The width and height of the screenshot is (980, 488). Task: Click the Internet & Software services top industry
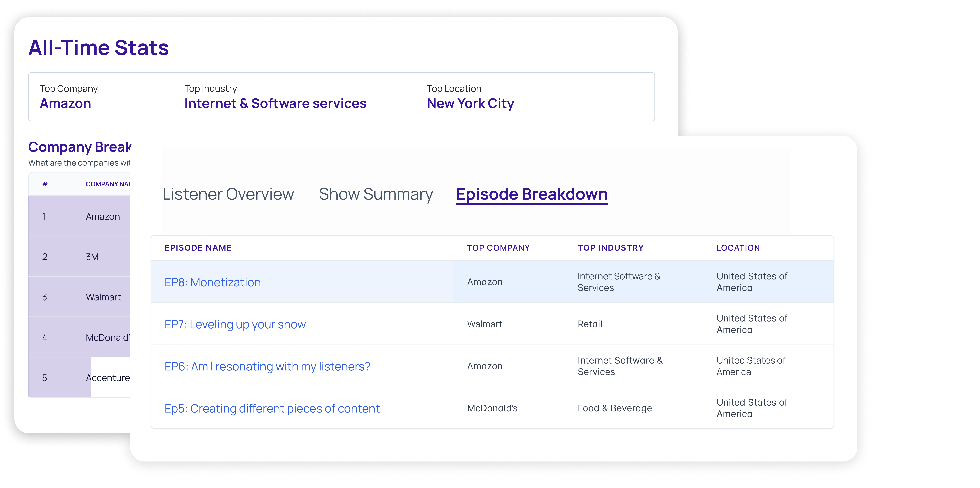pos(275,103)
